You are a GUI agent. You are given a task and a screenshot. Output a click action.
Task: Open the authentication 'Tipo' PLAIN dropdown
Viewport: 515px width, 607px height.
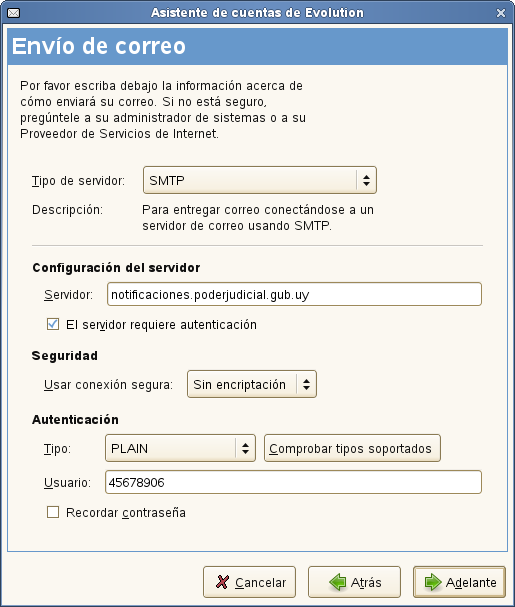click(x=180, y=448)
